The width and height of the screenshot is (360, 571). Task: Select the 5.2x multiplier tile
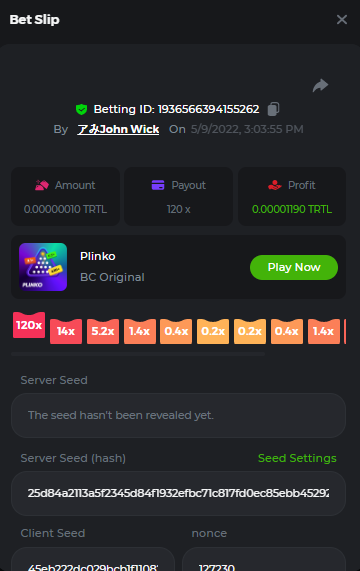click(x=103, y=331)
